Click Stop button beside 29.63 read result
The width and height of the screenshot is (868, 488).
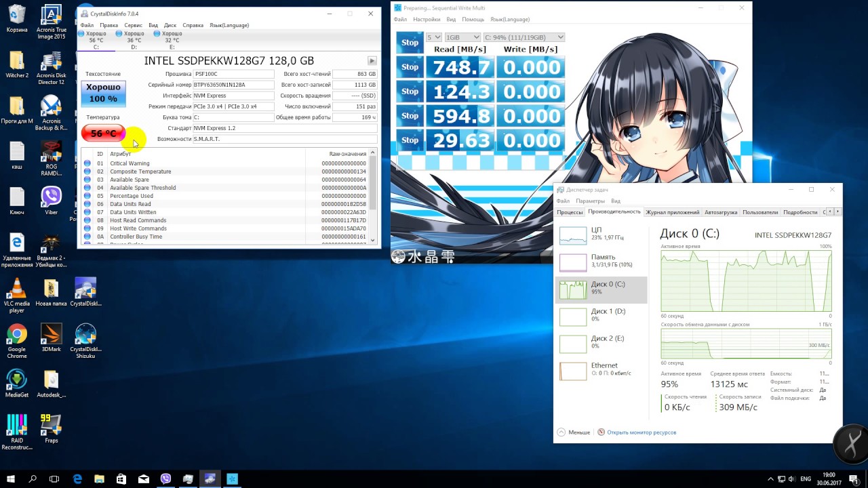410,140
